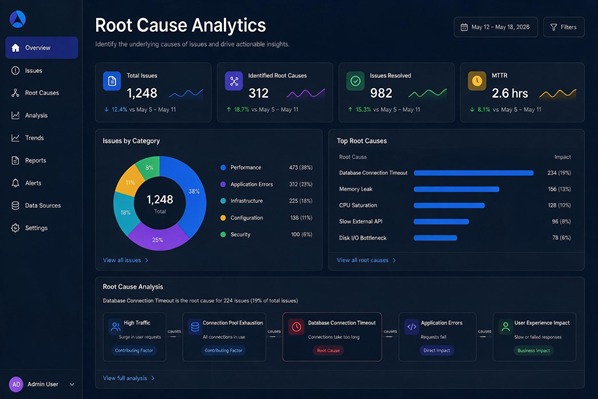The height and width of the screenshot is (399, 598).
Task: Click the High Traffic users icon
Action: click(115, 327)
